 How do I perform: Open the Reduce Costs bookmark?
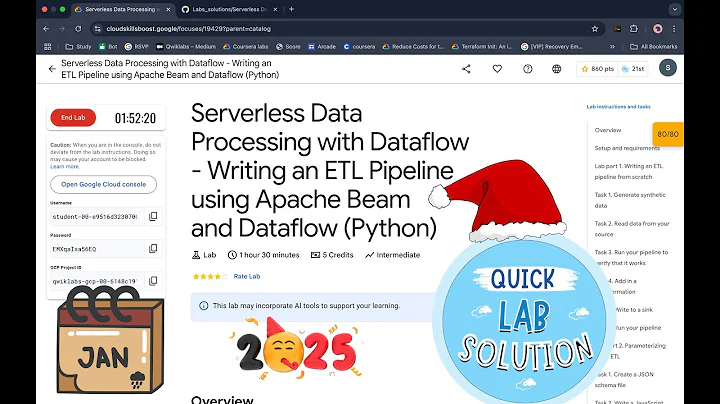413,46
